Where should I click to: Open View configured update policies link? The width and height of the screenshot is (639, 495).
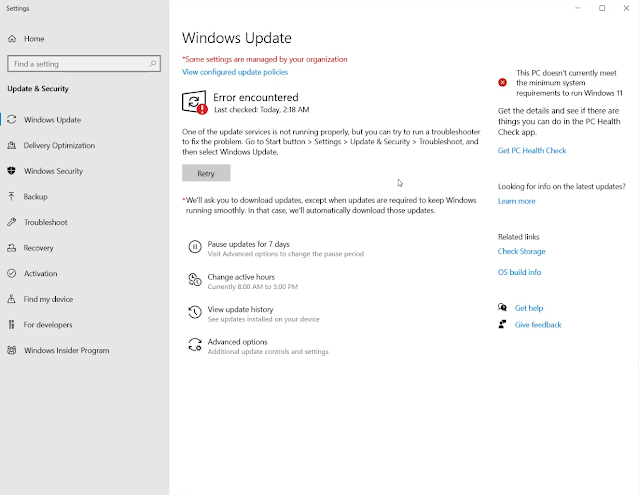point(235,72)
